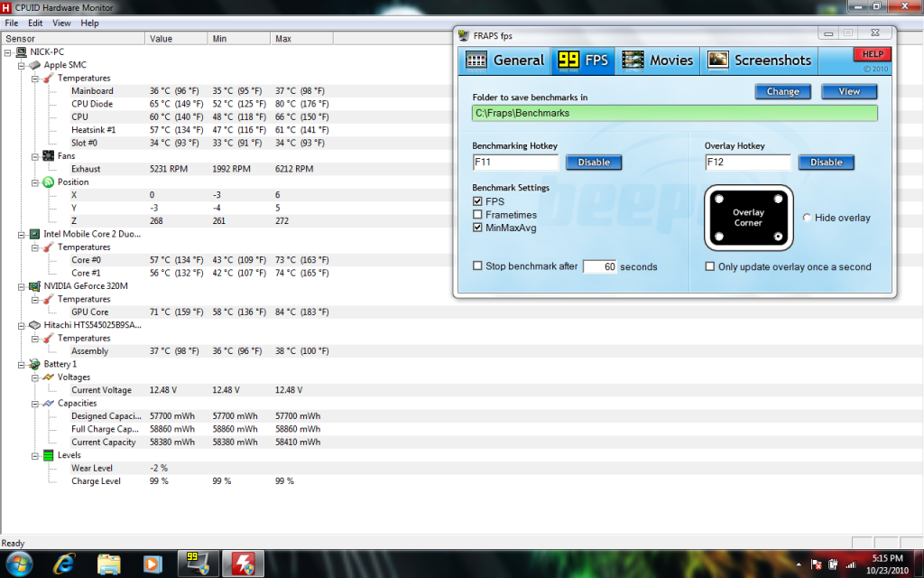
Task: Check Only update overlay once a second
Action: pyautogui.click(x=710, y=266)
